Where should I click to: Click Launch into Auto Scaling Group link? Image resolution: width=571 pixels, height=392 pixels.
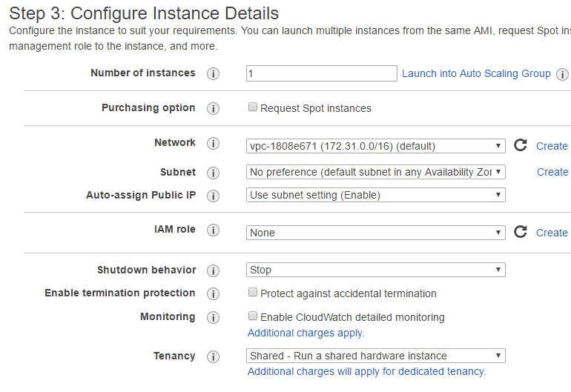[x=476, y=73]
